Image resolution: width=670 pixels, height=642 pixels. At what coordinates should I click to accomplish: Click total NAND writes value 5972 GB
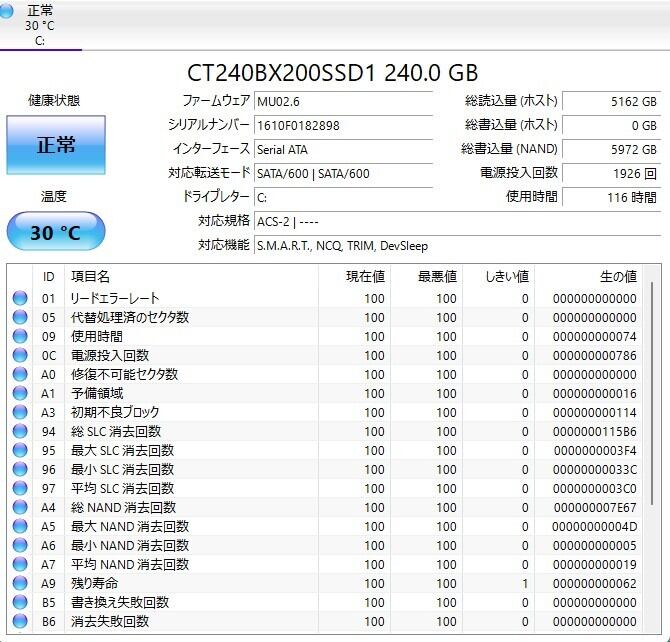pos(611,150)
